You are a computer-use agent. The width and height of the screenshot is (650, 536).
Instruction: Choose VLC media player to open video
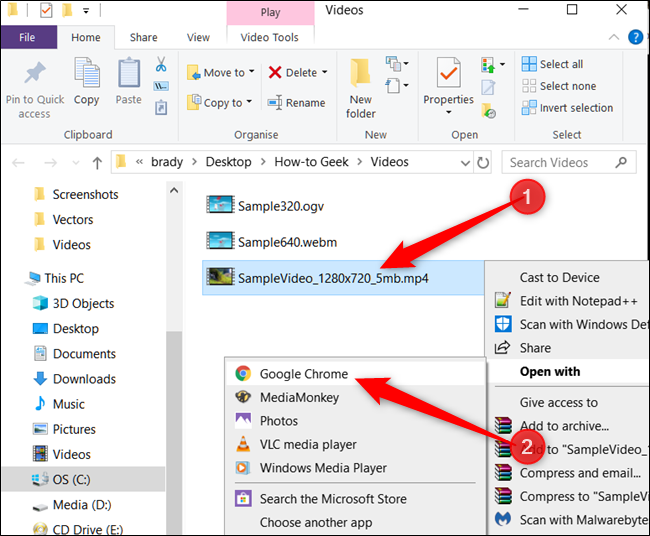coord(355,444)
